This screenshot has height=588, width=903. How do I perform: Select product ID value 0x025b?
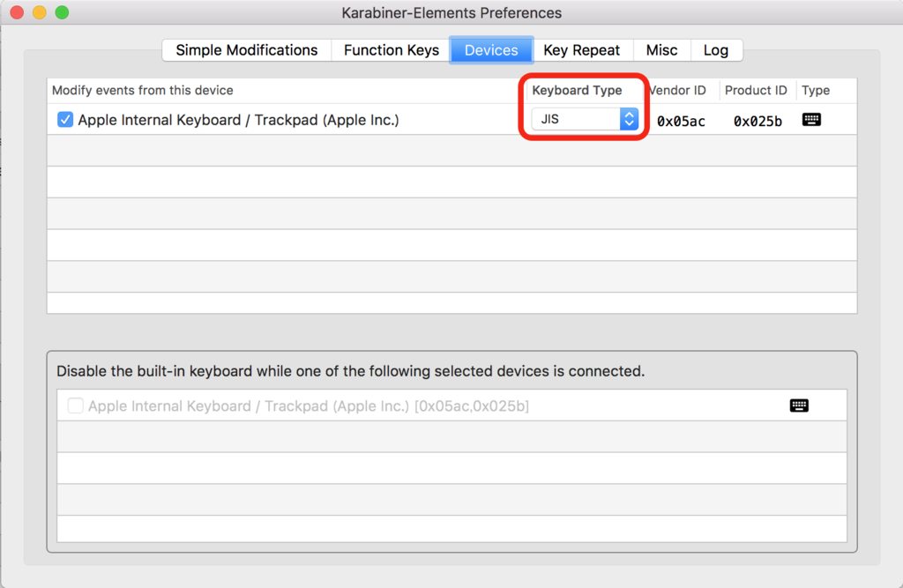[757, 121]
